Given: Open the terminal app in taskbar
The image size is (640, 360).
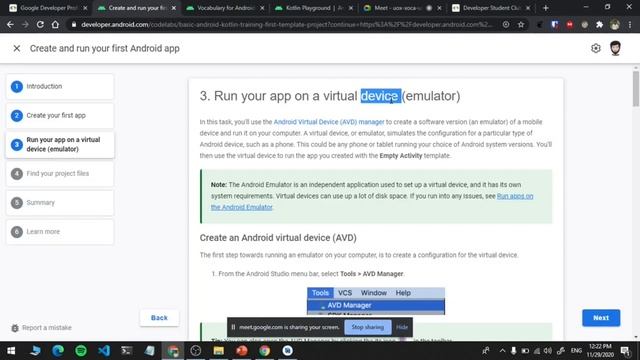Looking at the screenshot, I should click(127, 351).
